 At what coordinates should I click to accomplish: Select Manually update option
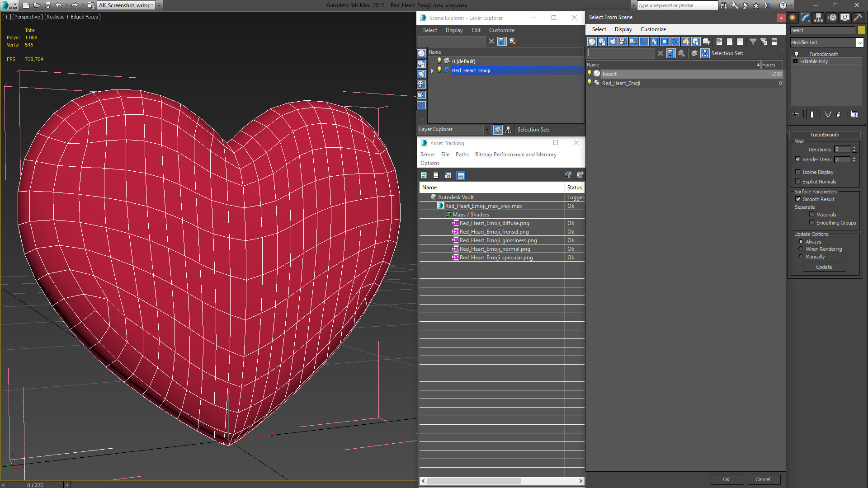pos(801,257)
